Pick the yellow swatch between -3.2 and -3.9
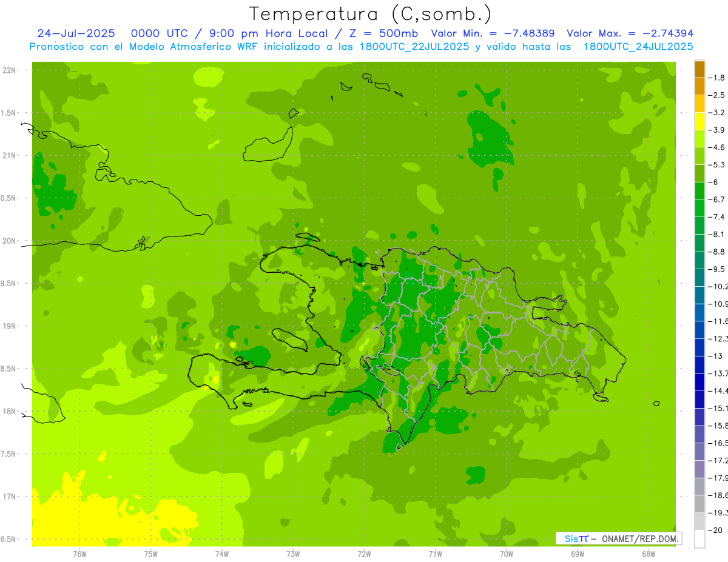The height and width of the screenshot is (562, 728). [x=699, y=121]
